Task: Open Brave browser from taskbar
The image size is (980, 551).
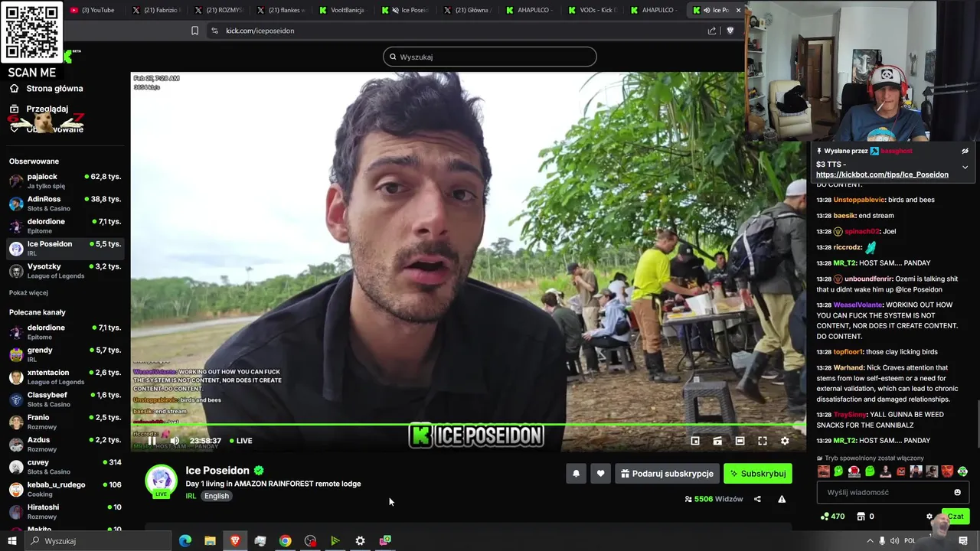Action: click(x=235, y=541)
